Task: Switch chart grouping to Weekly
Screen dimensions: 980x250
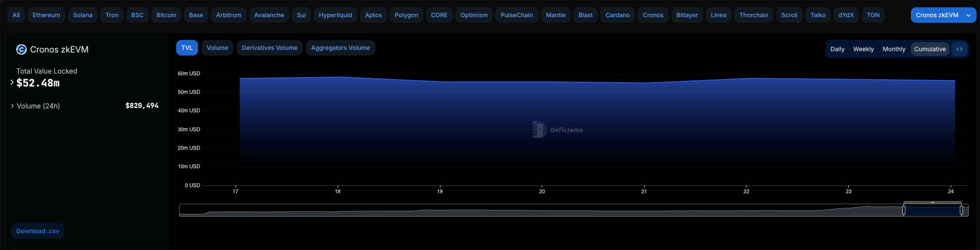Action: click(863, 49)
